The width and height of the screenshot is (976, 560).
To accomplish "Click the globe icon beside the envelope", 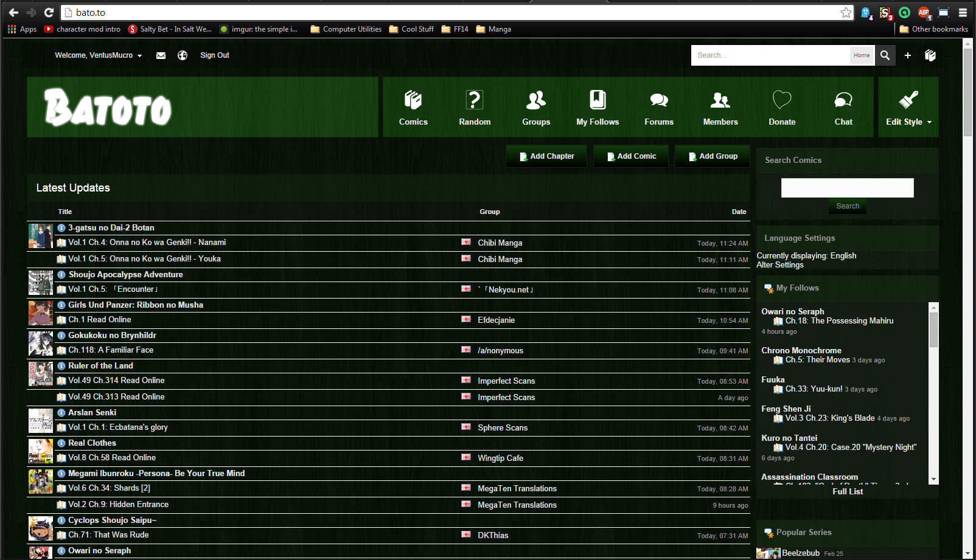I will pos(182,55).
